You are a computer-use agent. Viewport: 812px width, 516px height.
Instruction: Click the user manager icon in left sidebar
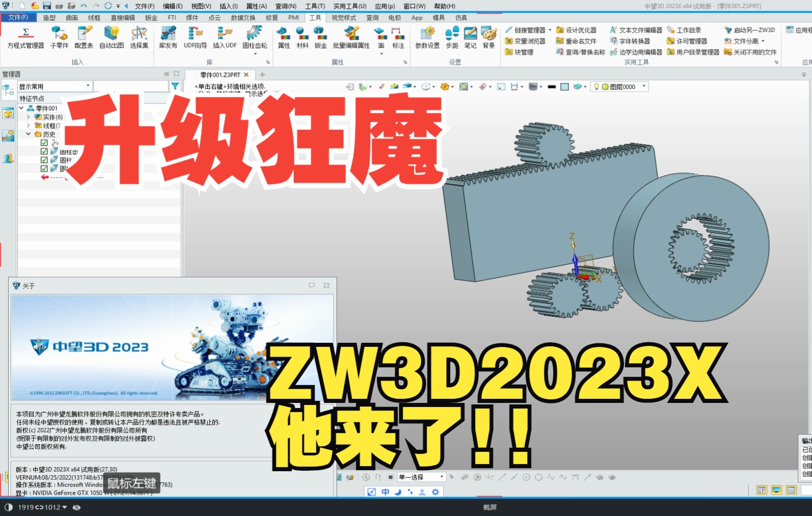tap(8, 158)
